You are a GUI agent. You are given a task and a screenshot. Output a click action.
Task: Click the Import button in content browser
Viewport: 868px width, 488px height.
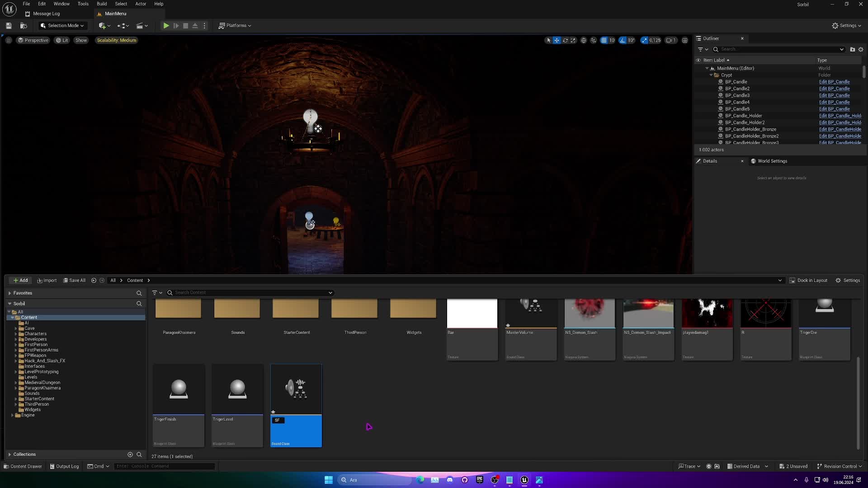pyautogui.click(x=47, y=281)
